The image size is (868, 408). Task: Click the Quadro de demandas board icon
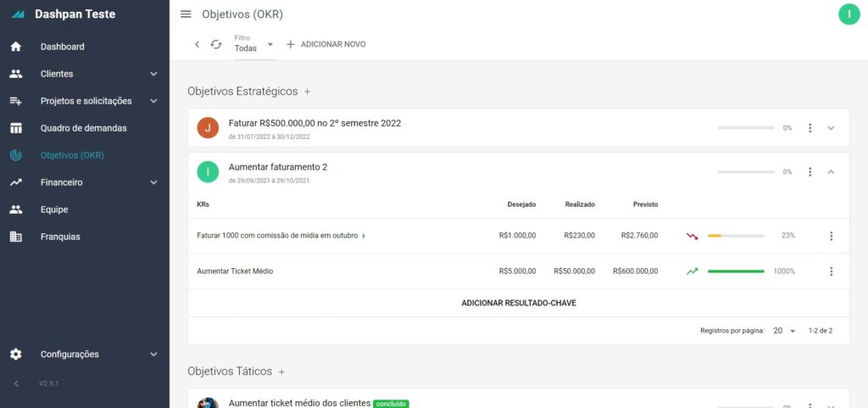pos(16,128)
